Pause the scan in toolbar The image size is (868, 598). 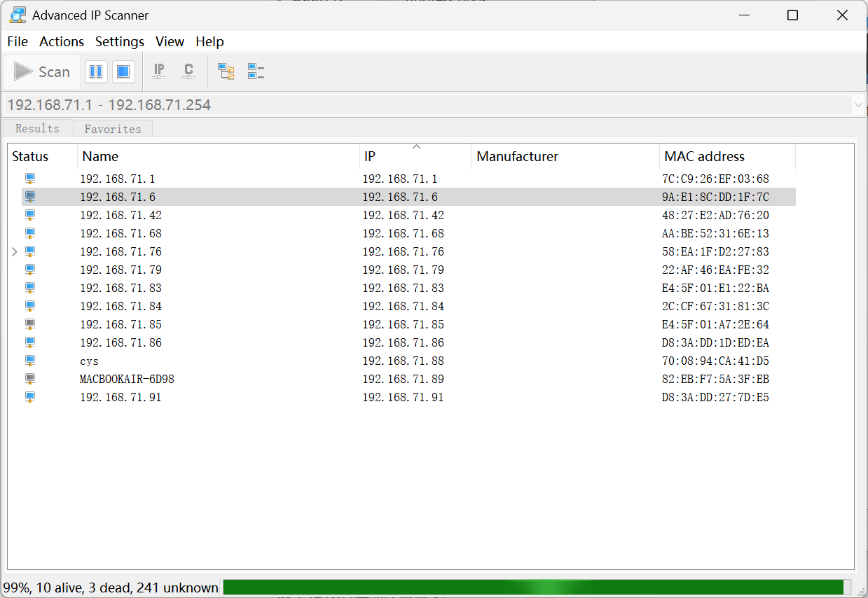click(96, 71)
